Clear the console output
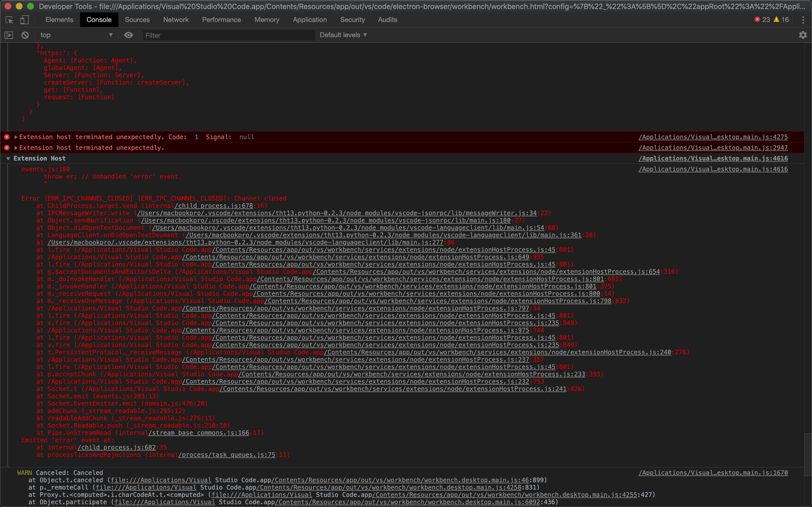Viewport: 812px width, 507px height. [x=25, y=35]
